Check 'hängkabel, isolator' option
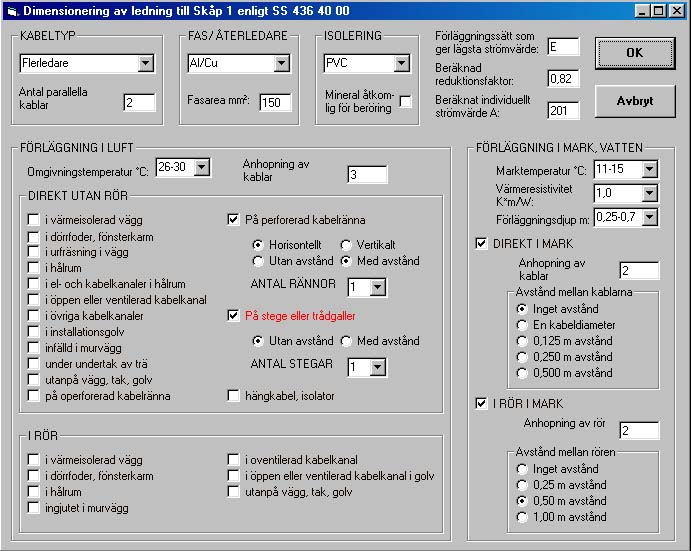692x551 pixels. pyautogui.click(x=233, y=395)
